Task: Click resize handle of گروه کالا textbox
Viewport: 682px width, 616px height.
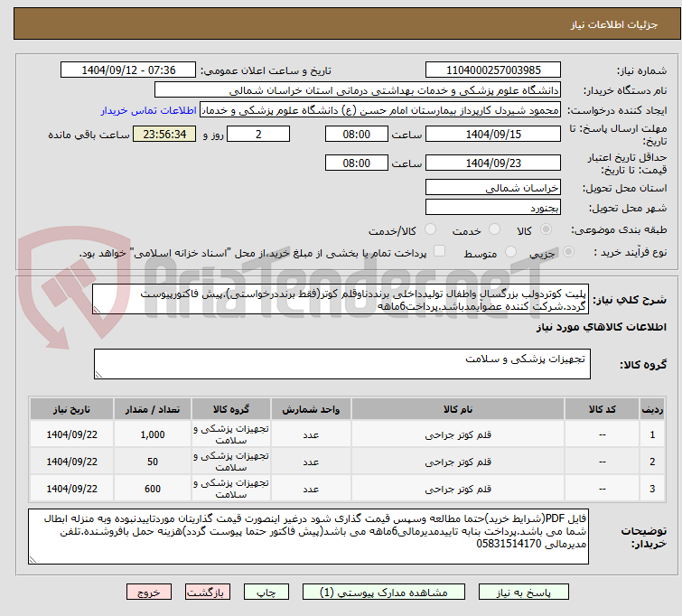Action: click(x=98, y=375)
